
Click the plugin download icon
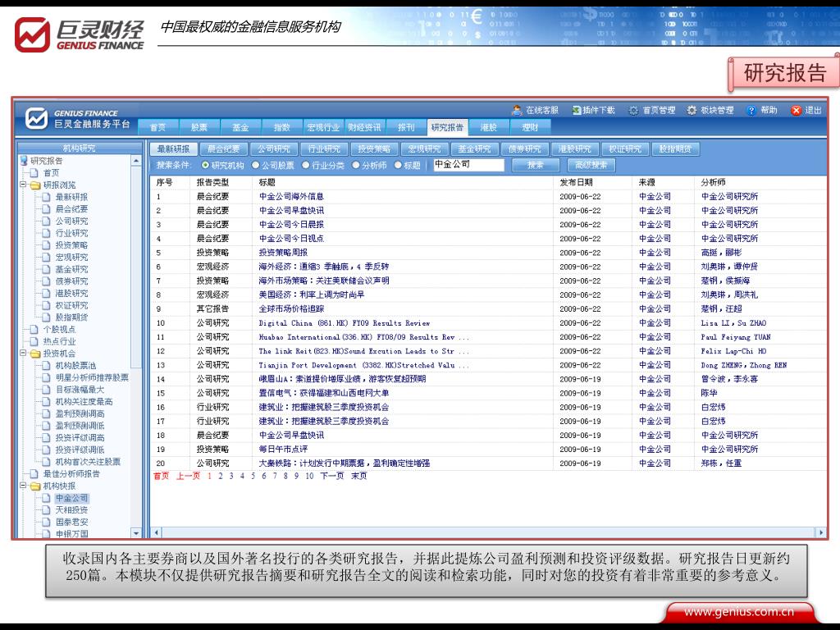point(576,111)
